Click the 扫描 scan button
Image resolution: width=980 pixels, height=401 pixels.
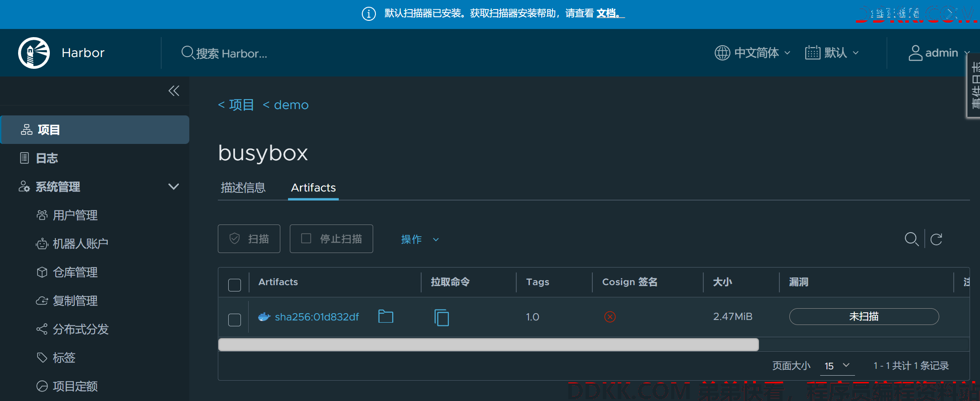tap(249, 239)
